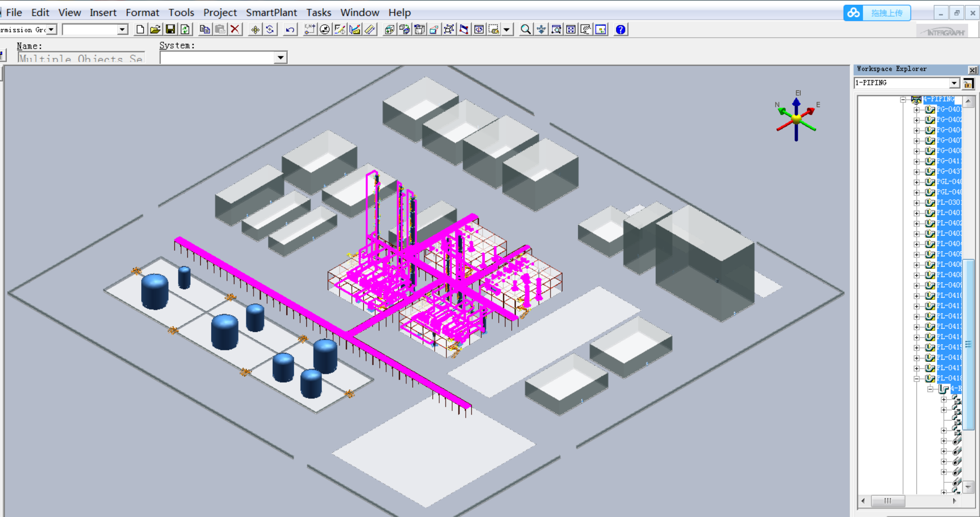Viewport: 980px width, 517px height.
Task: Click the Zoom Area icon
Action: coord(556,29)
